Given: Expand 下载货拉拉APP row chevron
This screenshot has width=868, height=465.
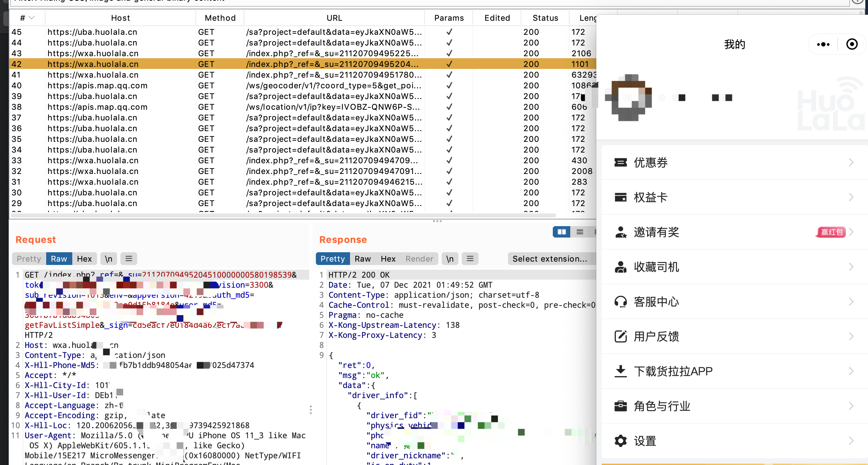Looking at the screenshot, I should [851, 371].
